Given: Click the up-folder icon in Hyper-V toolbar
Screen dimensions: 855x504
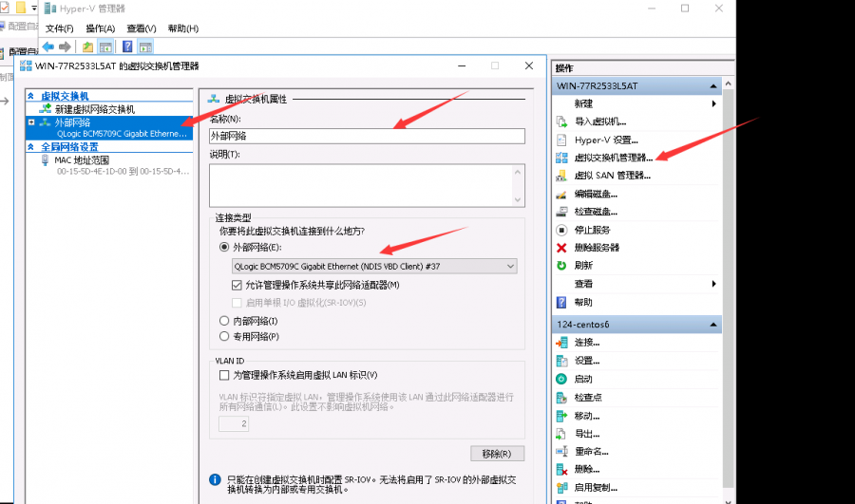Looking at the screenshot, I should pos(87,47).
